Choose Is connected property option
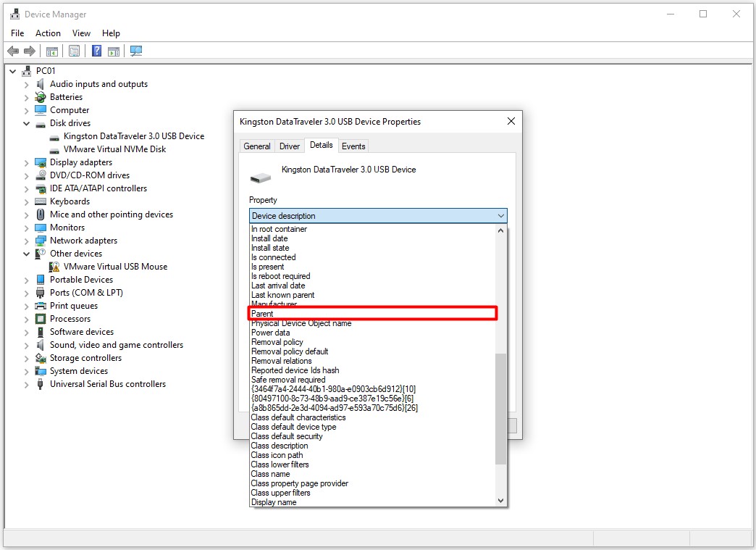The image size is (756, 550). click(373, 257)
